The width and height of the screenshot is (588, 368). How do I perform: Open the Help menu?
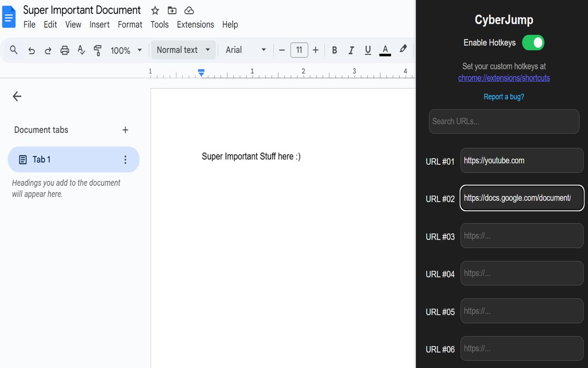[x=230, y=24]
